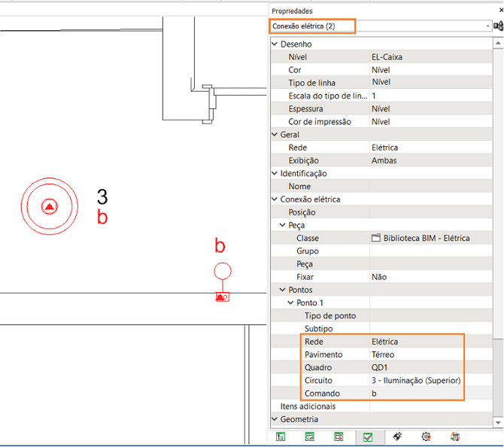
Task: Select the red concentric circle lamp symbol
Action: [49, 205]
